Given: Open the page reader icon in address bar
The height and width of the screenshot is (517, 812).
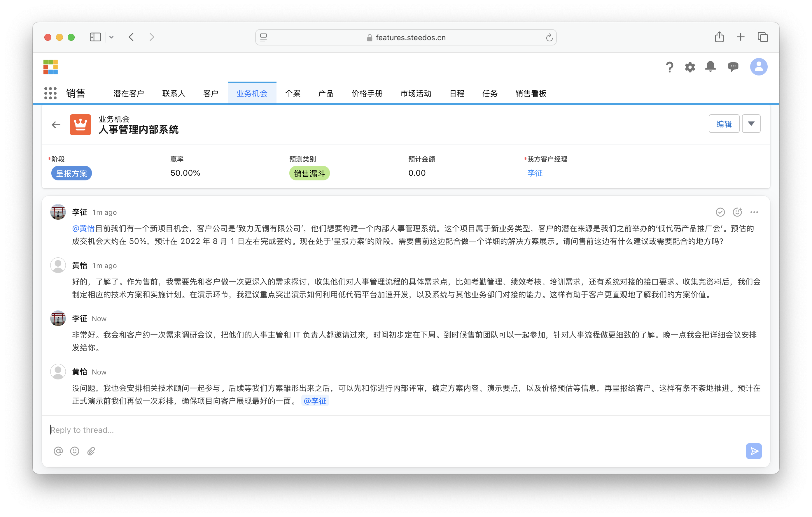Looking at the screenshot, I should point(264,37).
